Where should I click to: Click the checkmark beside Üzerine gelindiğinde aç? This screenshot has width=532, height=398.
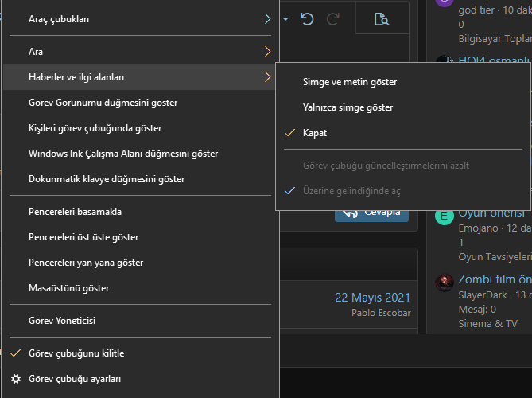tap(289, 191)
